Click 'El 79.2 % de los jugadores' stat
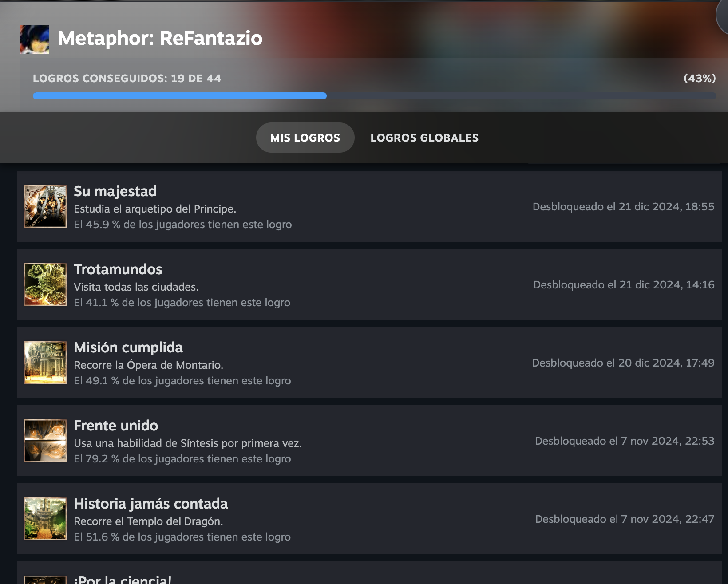Viewport: 728px width, 584px height. 182,459
